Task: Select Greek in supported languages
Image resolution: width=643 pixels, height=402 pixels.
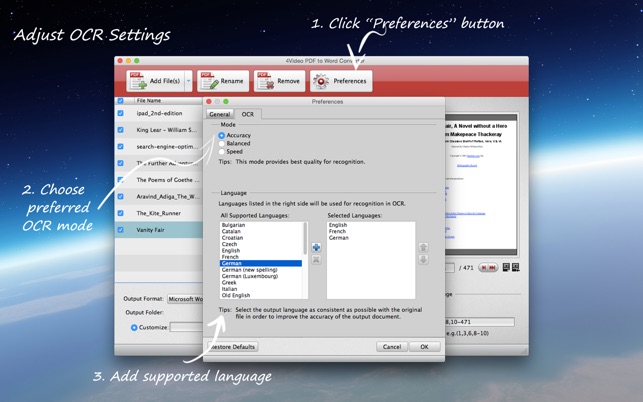Action: (x=229, y=283)
